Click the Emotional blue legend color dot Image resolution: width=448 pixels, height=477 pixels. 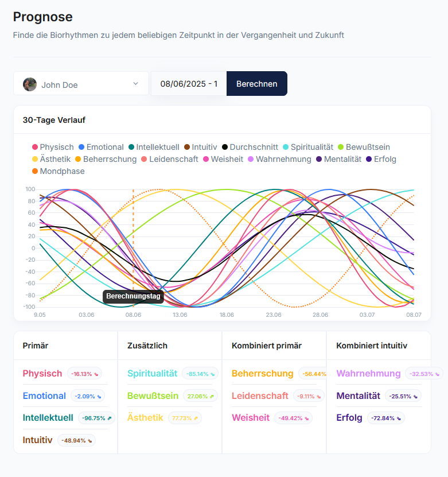coord(81,147)
